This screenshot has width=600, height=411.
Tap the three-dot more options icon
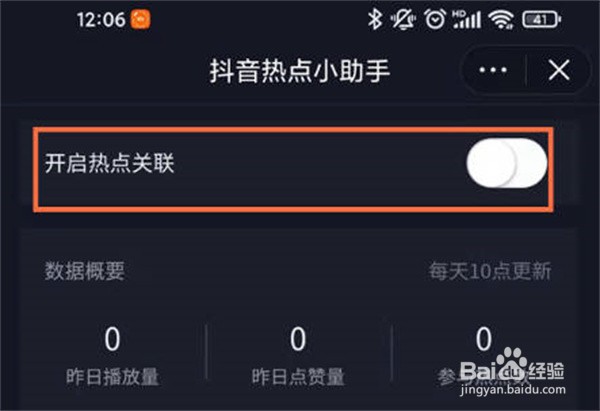tap(493, 70)
